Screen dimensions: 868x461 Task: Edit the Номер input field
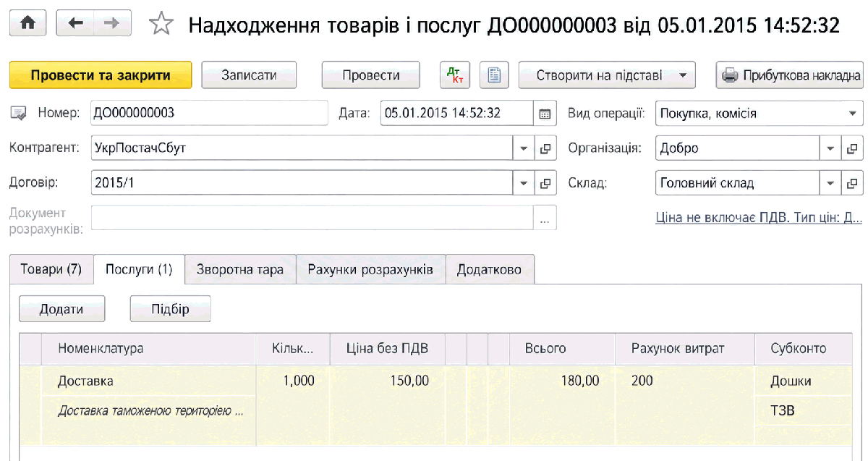209,113
